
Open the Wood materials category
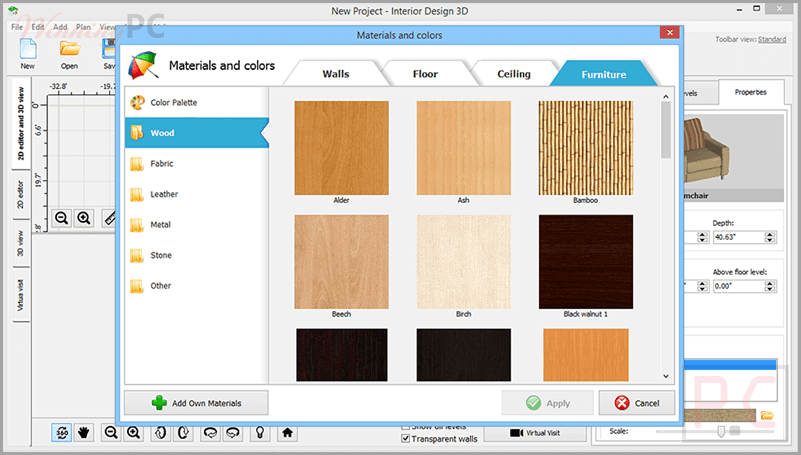[x=197, y=133]
